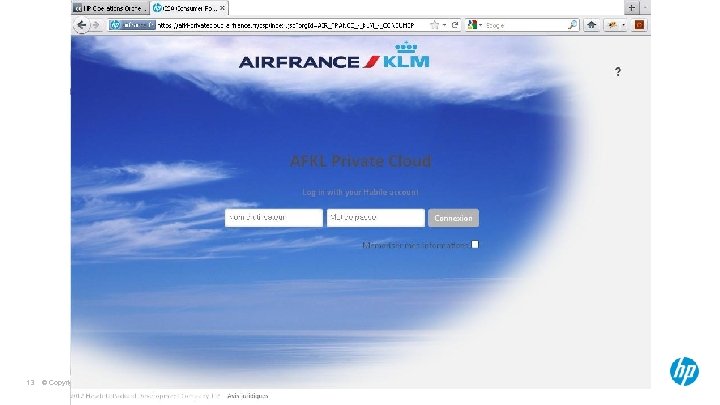720x405 pixels.
Task: Open the Avis juridique footer link
Action: coord(248,396)
